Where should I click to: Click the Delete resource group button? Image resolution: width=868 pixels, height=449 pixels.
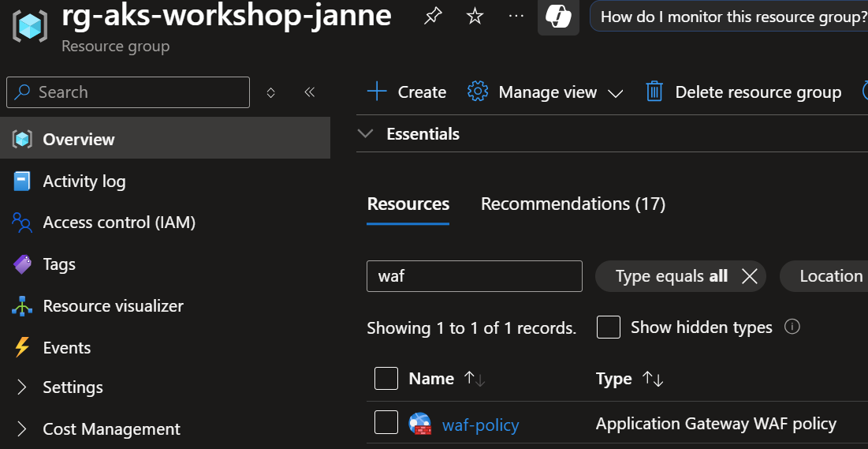744,92
